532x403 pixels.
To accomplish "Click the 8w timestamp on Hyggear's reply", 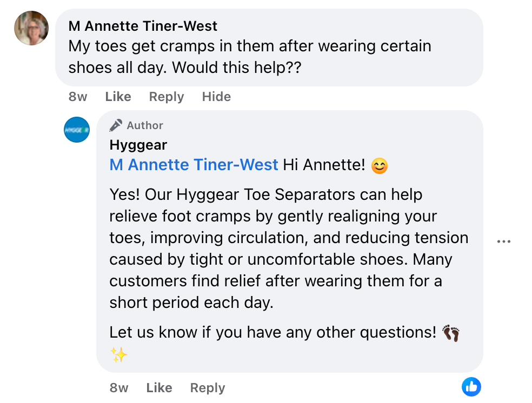I will click(119, 388).
